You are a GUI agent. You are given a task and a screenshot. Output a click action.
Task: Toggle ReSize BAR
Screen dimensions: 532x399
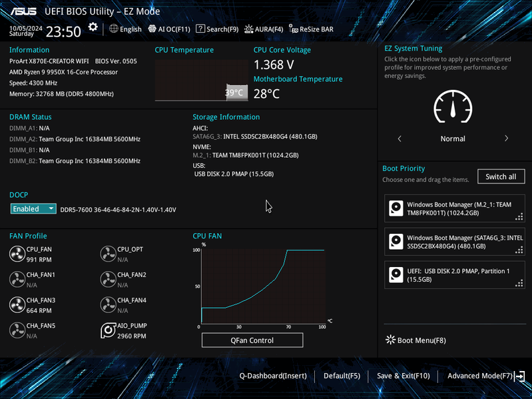[x=311, y=29]
